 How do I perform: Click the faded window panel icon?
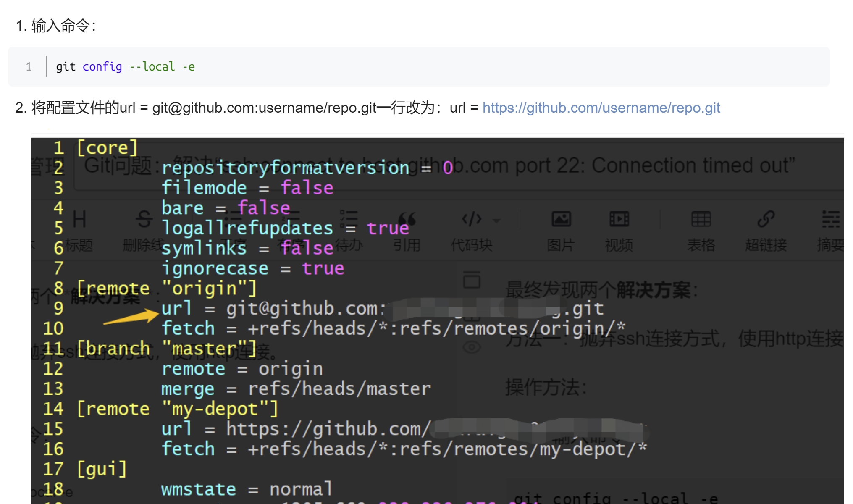pyautogui.click(x=472, y=280)
